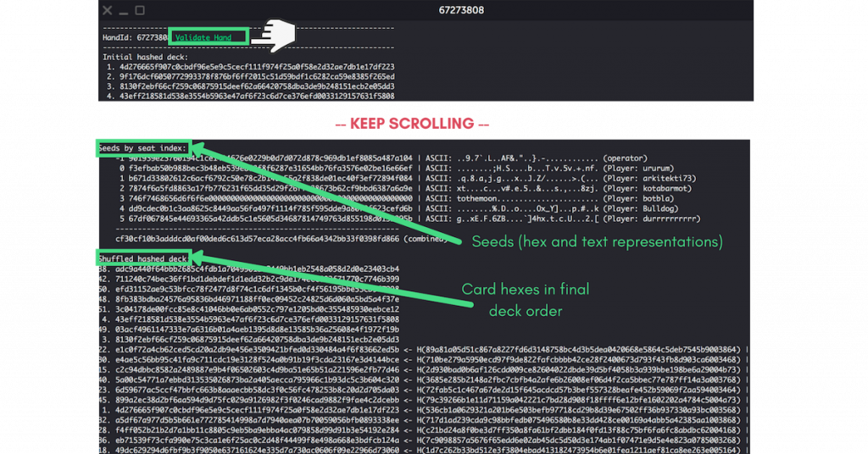Click the window title 67273808

(461, 10)
